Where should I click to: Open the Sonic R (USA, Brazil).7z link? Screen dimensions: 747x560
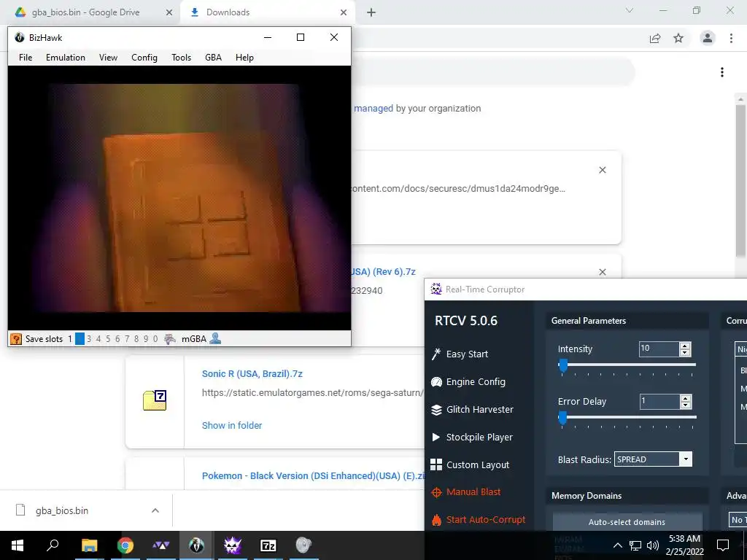[x=252, y=374]
